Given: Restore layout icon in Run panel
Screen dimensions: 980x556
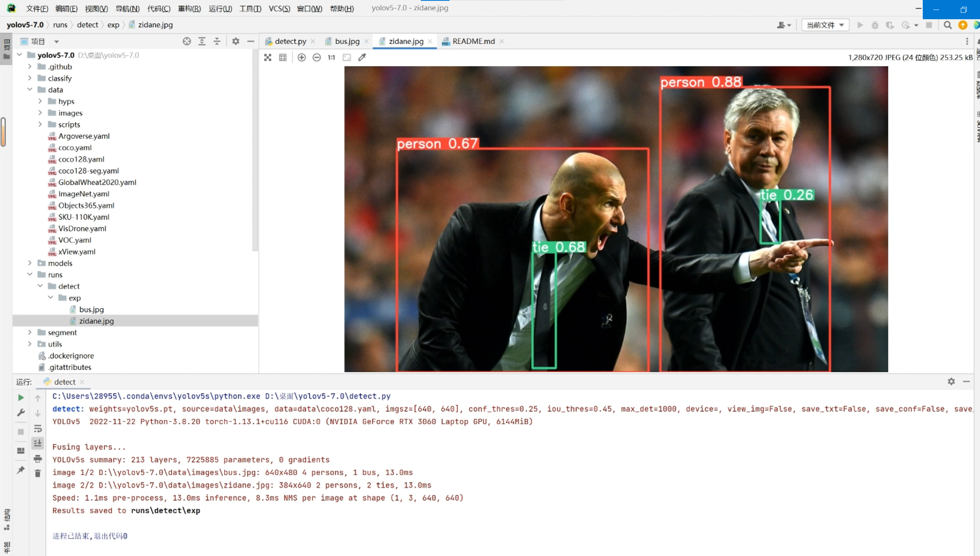Looking at the screenshot, I should pyautogui.click(x=21, y=451).
